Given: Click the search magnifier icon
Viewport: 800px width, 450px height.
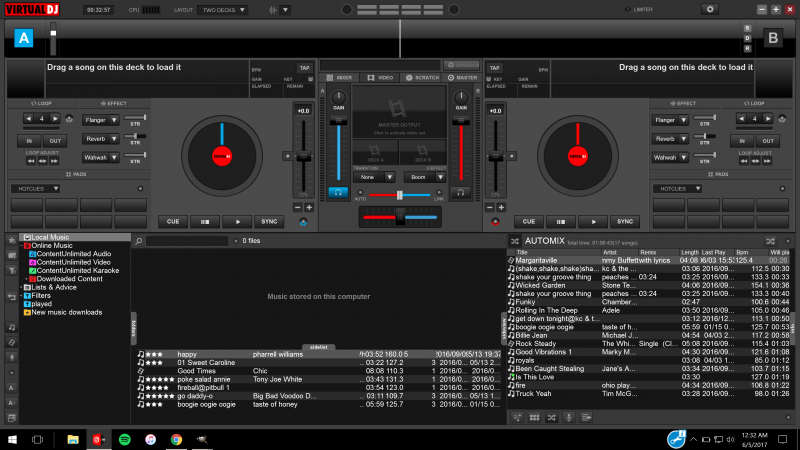Looking at the screenshot, I should (x=138, y=241).
